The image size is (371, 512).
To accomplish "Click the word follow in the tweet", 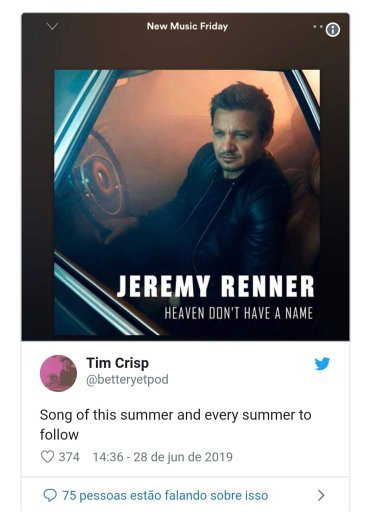I will click(x=59, y=435).
